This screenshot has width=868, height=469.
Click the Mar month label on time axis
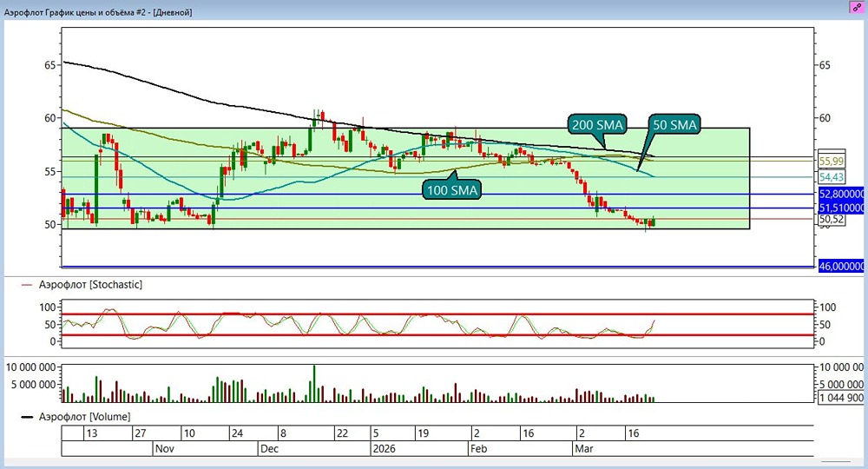(584, 448)
